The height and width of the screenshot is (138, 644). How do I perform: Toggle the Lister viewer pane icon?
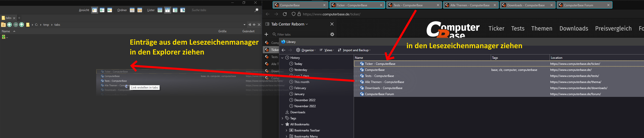click(x=183, y=10)
